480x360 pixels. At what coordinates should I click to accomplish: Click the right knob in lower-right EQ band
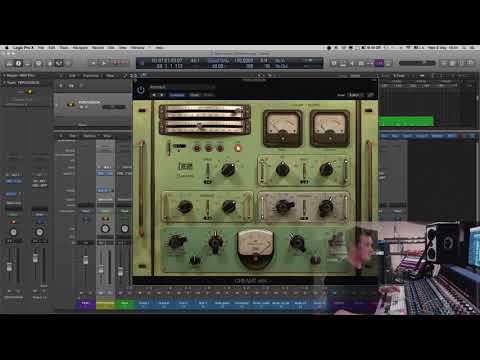point(326,207)
